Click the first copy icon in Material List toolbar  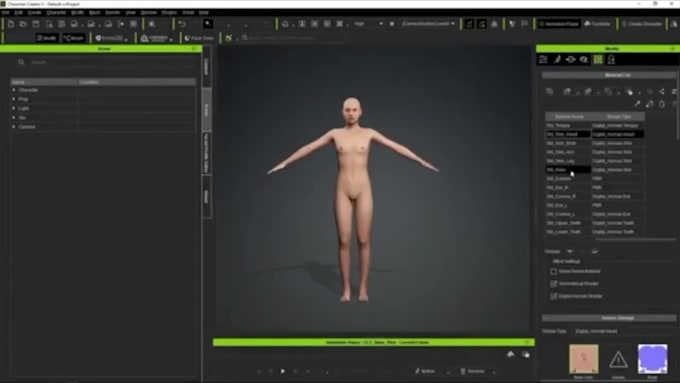pos(549,92)
